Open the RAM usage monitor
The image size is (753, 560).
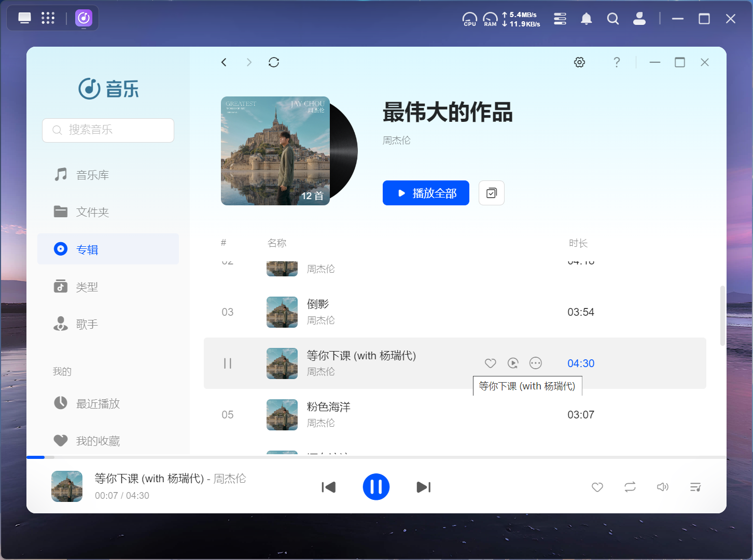(490, 19)
